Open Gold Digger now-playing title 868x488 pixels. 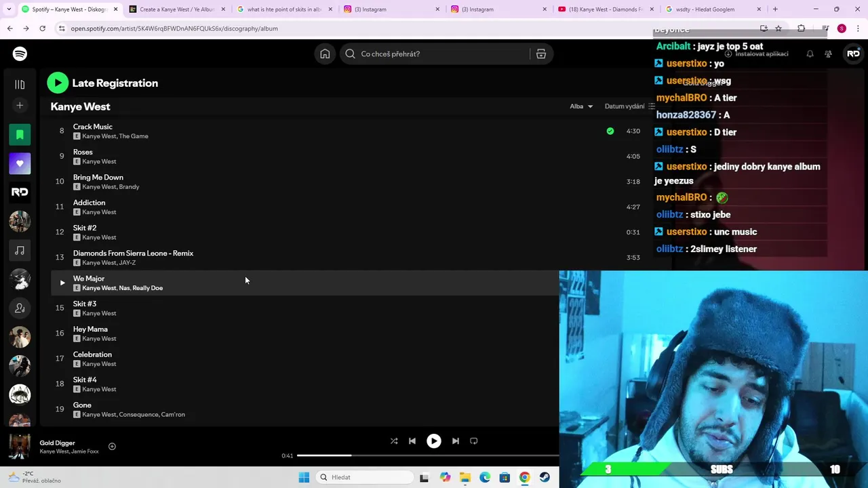pyautogui.click(x=57, y=443)
